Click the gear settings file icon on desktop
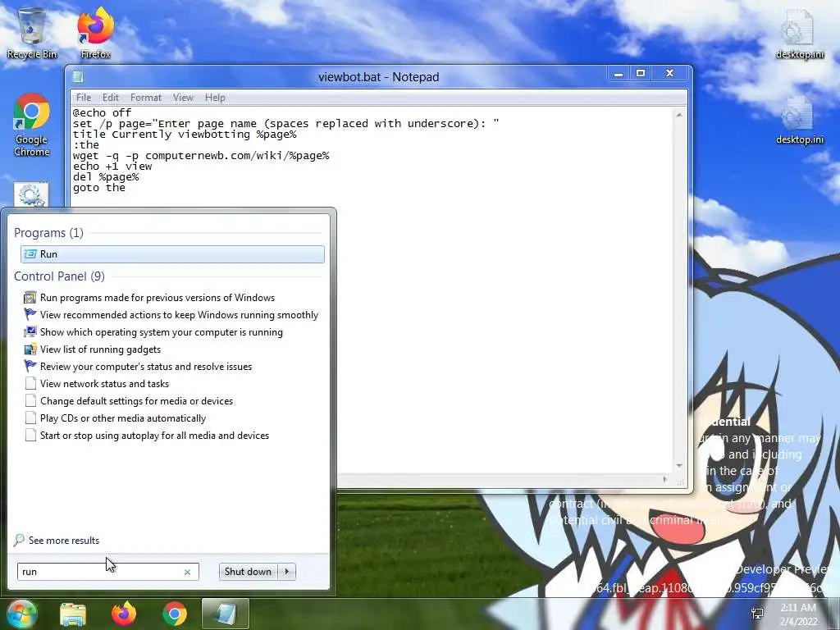Viewport: 840px width, 630px height. coord(31,195)
